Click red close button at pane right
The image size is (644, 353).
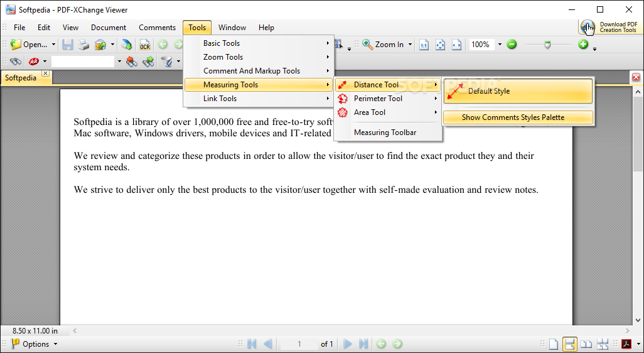point(636,77)
